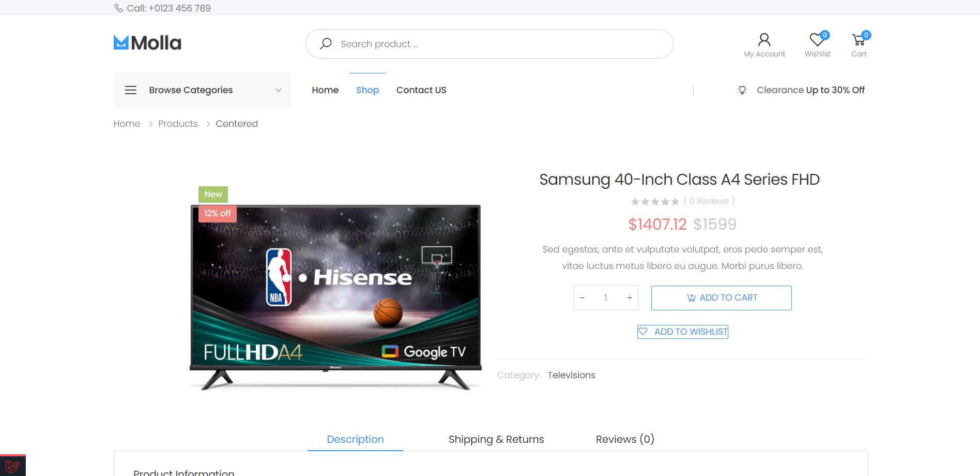This screenshot has width=980, height=476.
Task: Decrease quantity with minus button
Action: tap(582, 298)
